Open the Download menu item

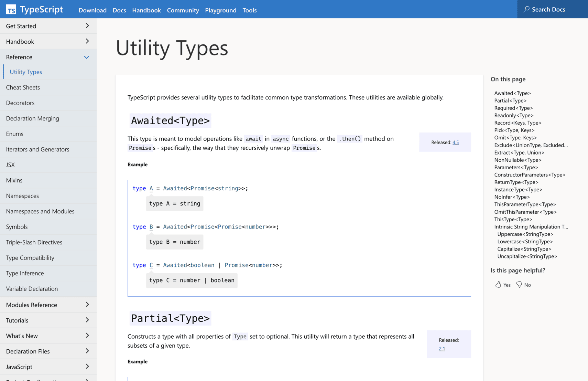tap(92, 10)
